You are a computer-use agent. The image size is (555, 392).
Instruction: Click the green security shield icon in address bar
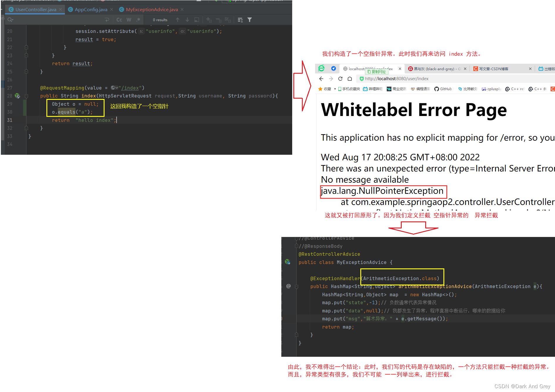coord(362,79)
